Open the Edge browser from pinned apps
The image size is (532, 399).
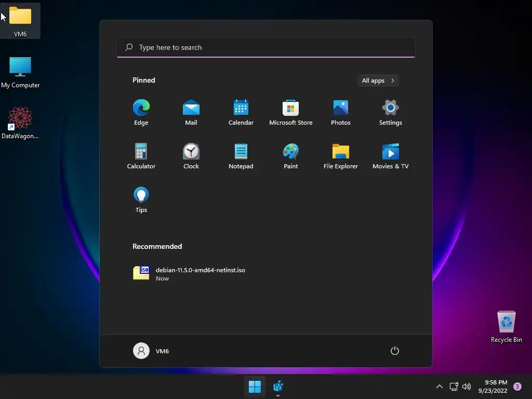coord(141,112)
